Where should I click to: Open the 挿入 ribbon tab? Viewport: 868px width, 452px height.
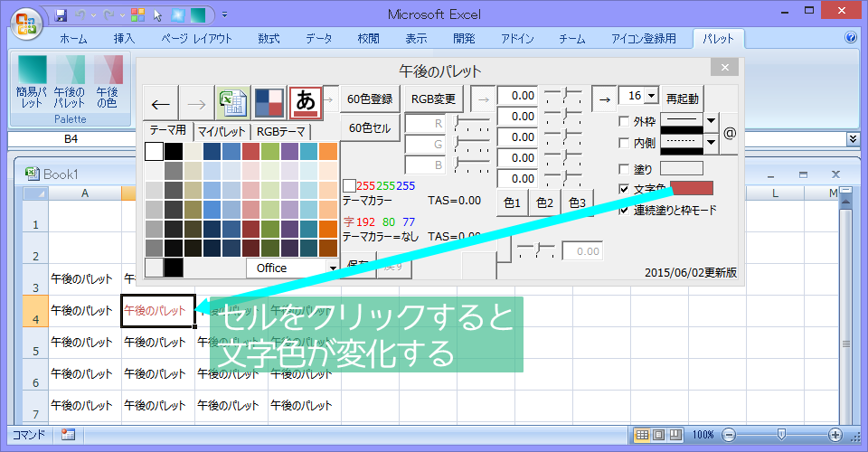pyautogui.click(x=124, y=38)
